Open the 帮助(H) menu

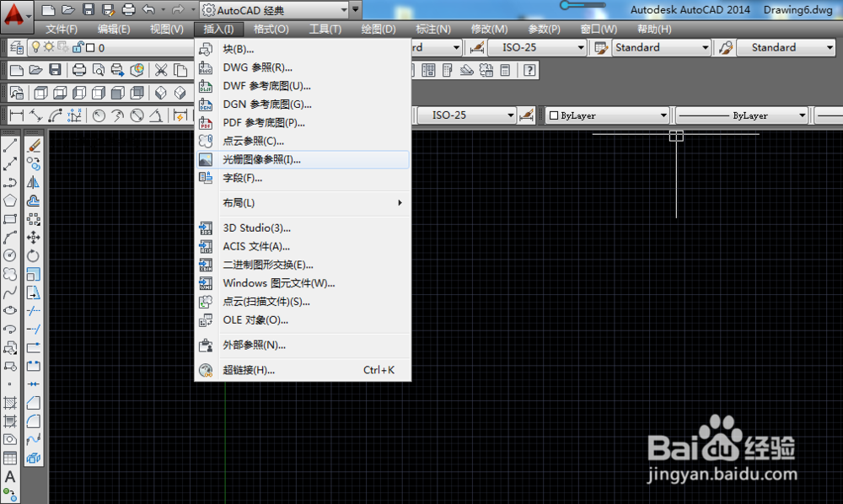pos(654,29)
